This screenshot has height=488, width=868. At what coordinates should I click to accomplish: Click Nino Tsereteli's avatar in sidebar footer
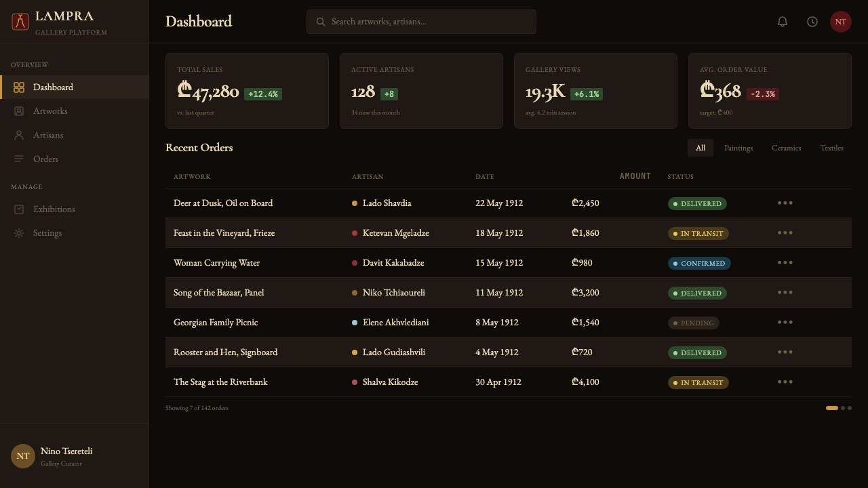pos(23,456)
